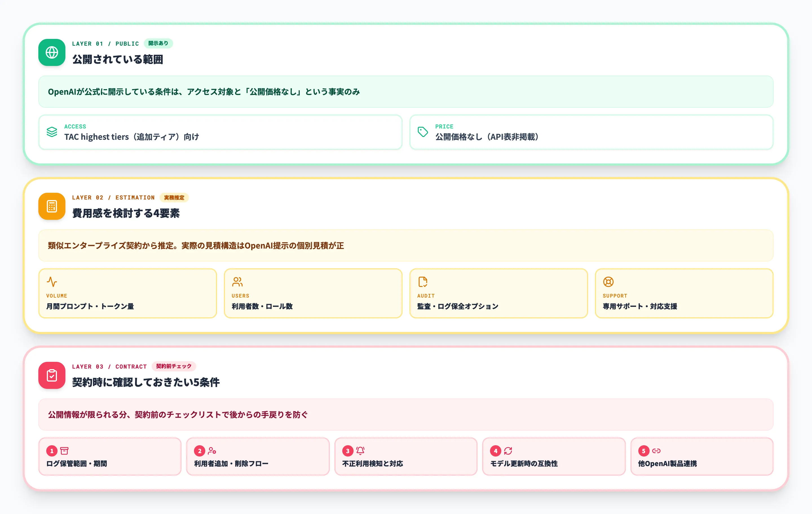Screen dimensions: 812x514
Task: Toggle the 契約前チェック badge
Action: (x=174, y=366)
